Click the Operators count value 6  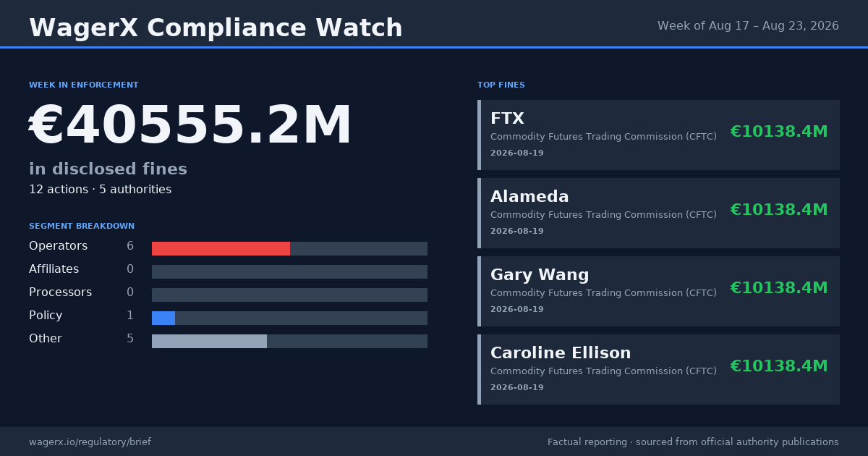coord(130,246)
